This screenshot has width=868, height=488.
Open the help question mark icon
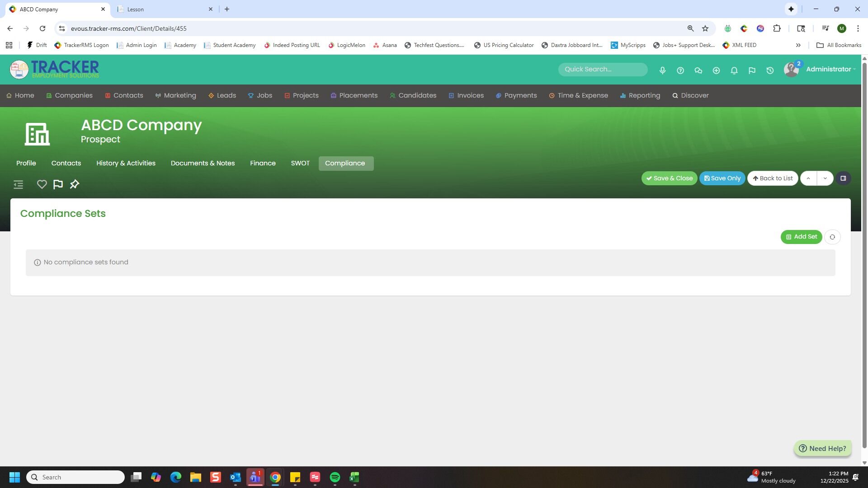click(680, 70)
